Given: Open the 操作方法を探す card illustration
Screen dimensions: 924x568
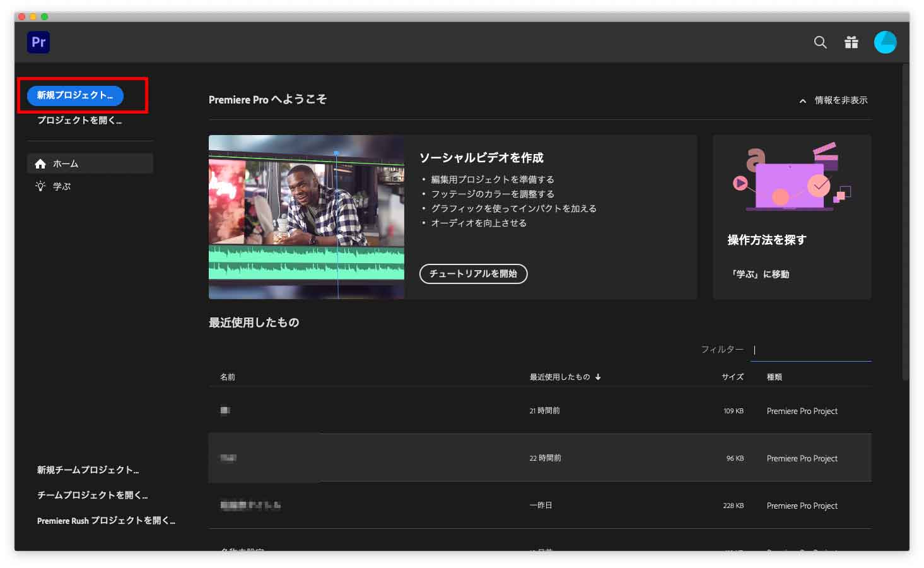Looking at the screenshot, I should coord(792,176).
